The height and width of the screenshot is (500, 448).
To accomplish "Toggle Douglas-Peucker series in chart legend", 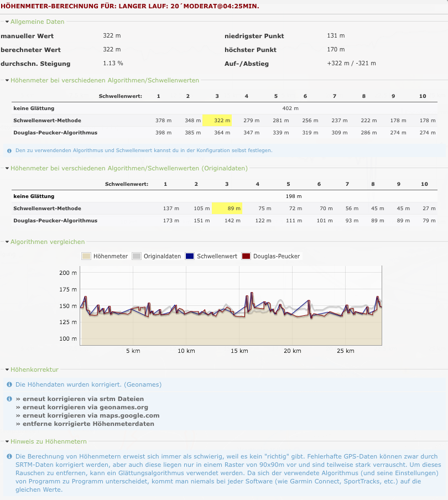I will coord(271,256).
